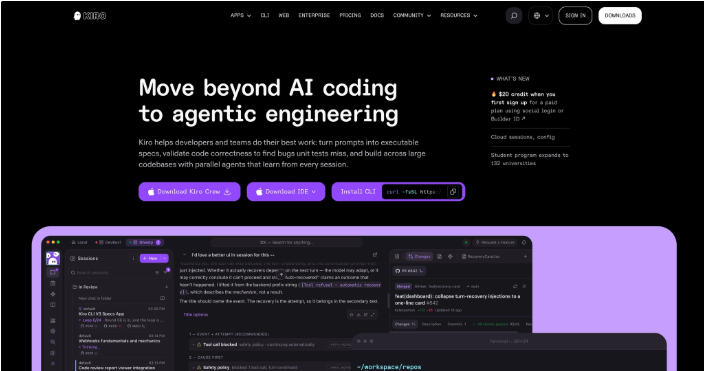The height and width of the screenshot is (371, 704).
Task: Click the DOWNLOADS button
Action: pos(620,16)
